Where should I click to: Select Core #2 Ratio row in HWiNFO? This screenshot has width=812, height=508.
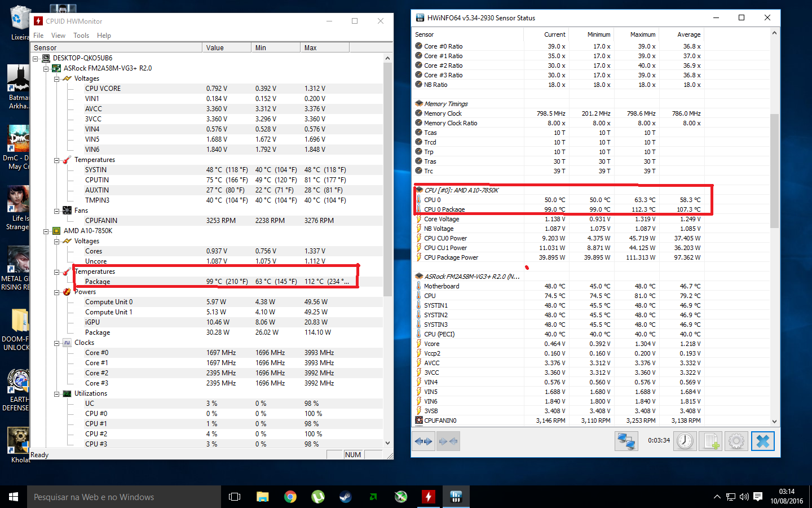click(x=559, y=65)
